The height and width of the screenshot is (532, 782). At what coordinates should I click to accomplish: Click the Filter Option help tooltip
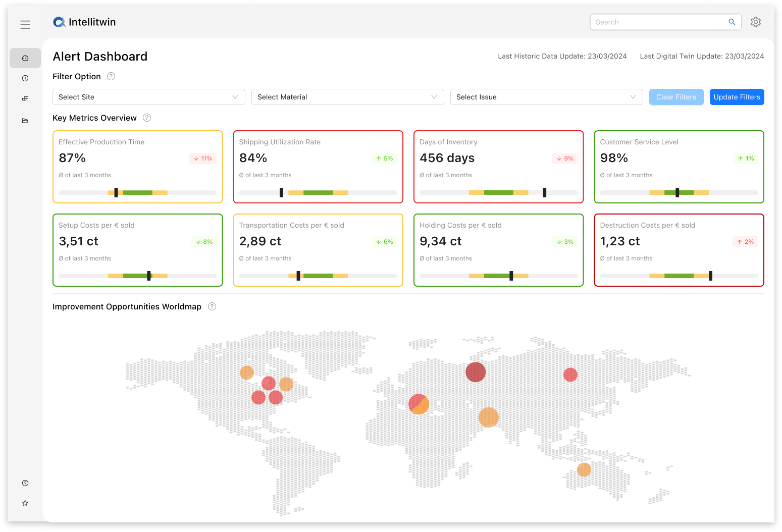[111, 76]
